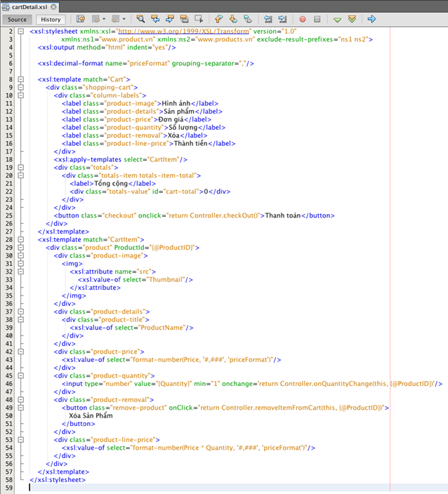Collapse the xsl:attribute fold on line 32
This screenshot has width=448, height=494.
pos(21,272)
